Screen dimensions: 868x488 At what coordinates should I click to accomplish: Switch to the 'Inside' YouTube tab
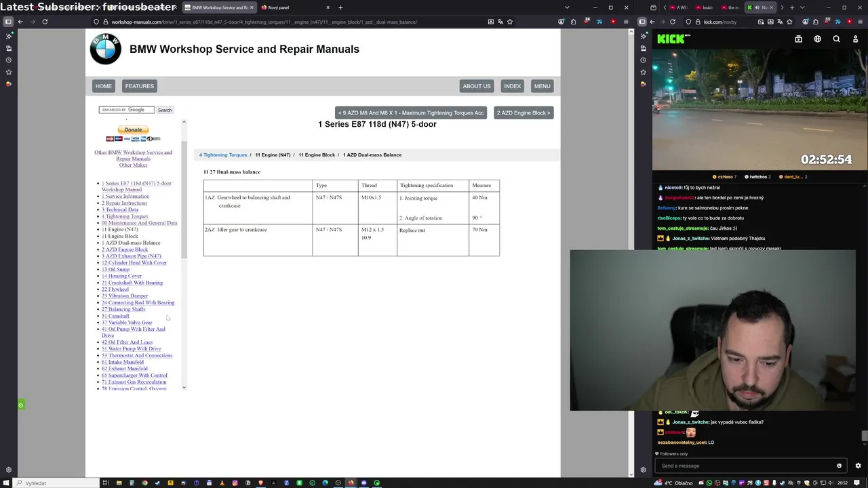(x=706, y=7)
